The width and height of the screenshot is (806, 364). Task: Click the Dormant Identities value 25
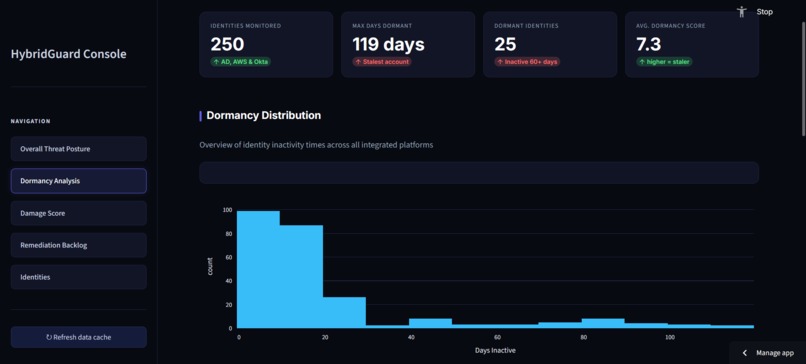tap(505, 44)
